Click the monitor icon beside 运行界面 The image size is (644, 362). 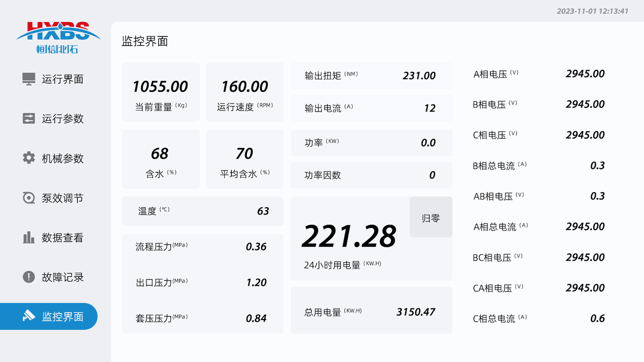point(28,79)
